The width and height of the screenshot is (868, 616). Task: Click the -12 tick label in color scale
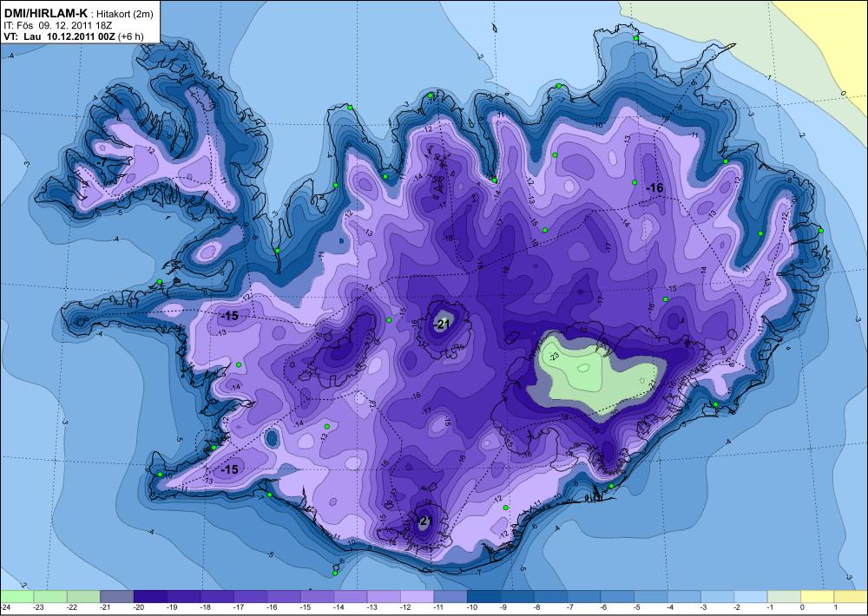click(x=405, y=607)
